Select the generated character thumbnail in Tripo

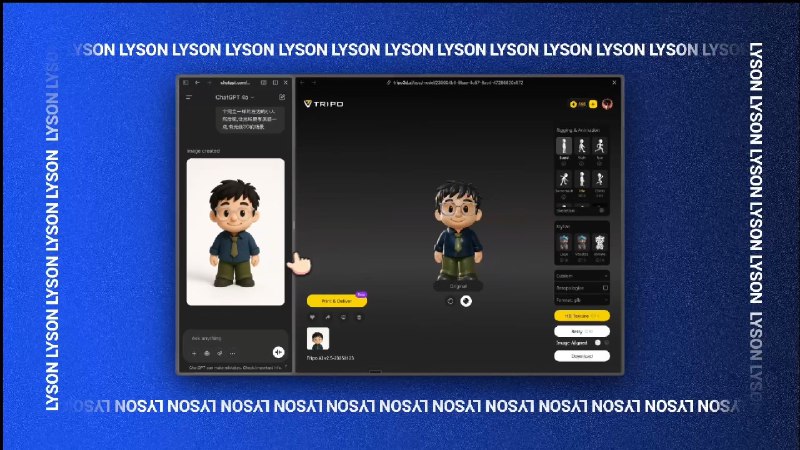[318, 339]
